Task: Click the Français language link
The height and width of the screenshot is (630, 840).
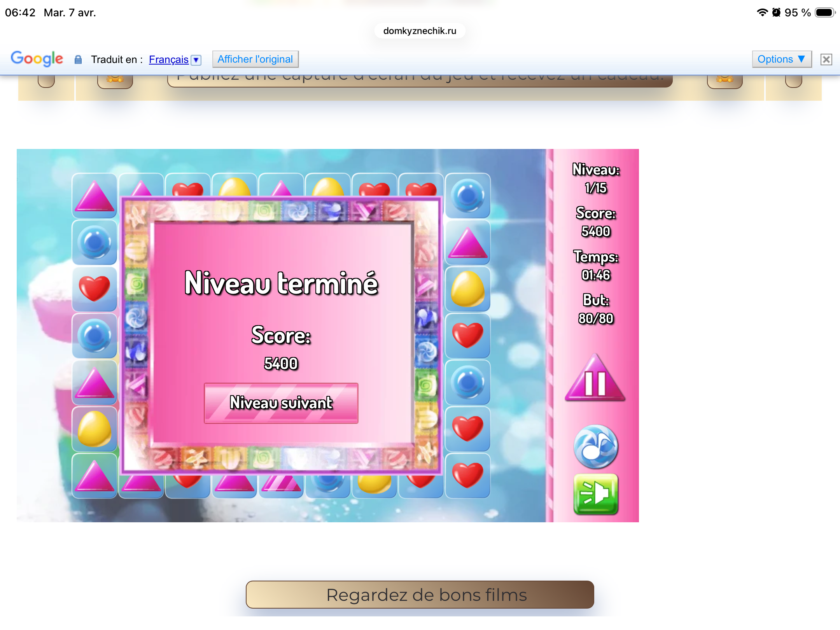Action: (168, 59)
